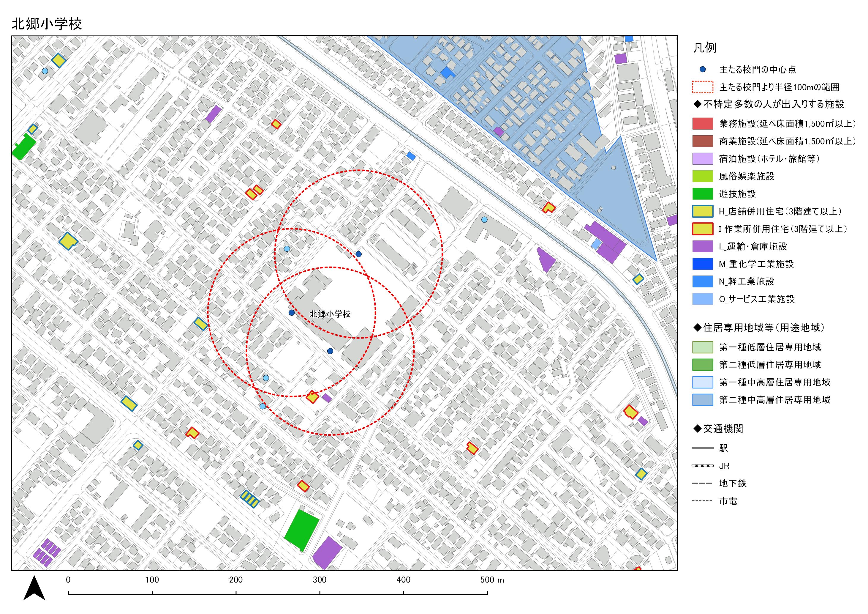Click the northern school gate center point
Screen dimensions: 868x614
358,254
